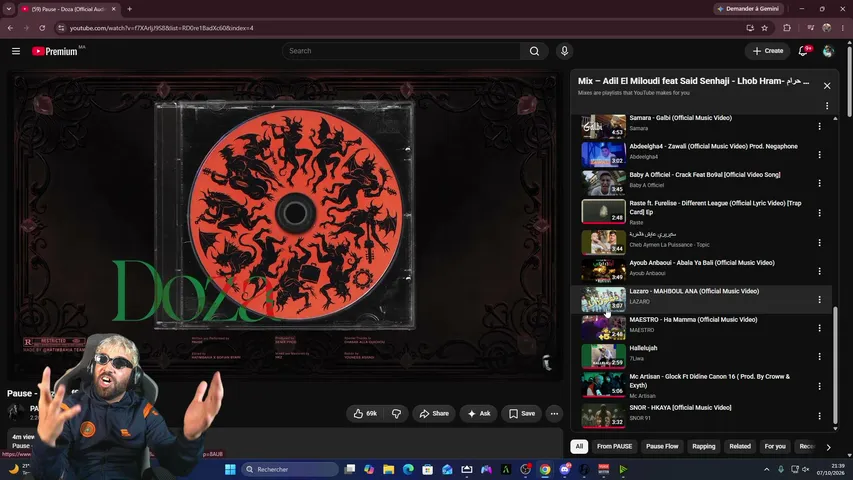853x480 pixels.
Task: Start voice search with microphone icon
Action: pyautogui.click(x=564, y=51)
